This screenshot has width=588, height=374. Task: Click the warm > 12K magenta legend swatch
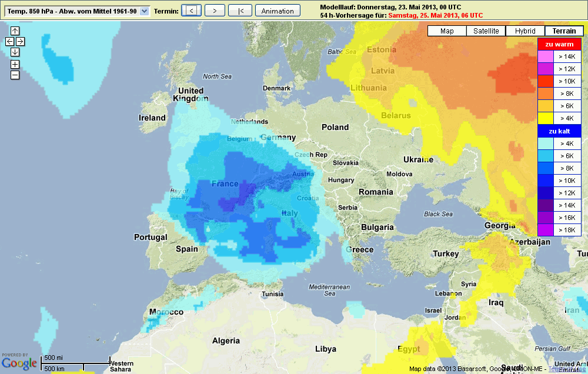pos(545,69)
